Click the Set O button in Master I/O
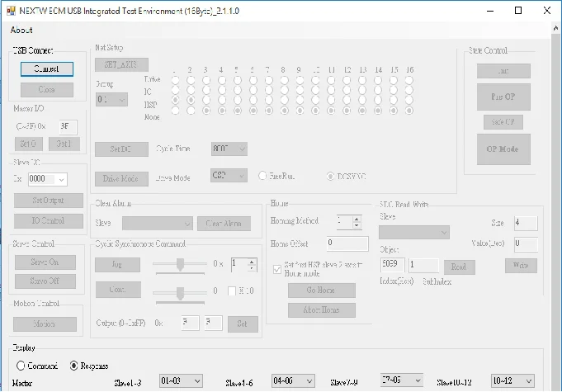This screenshot has width=562, height=392. pos(29,144)
